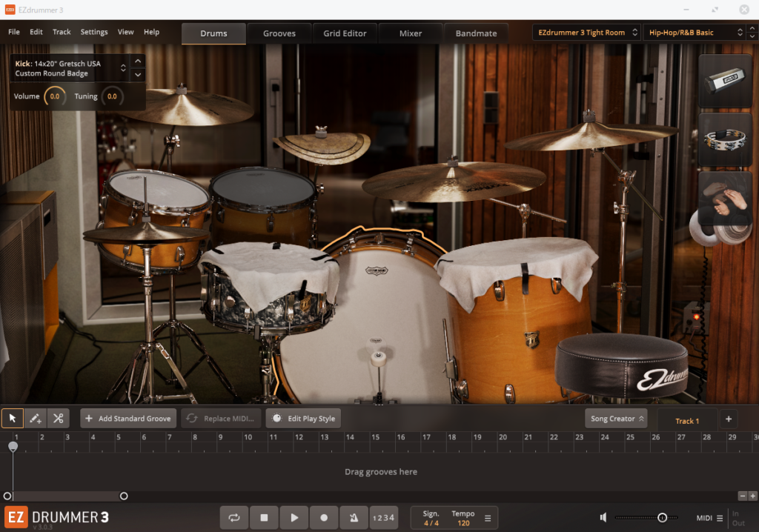Click Add Standard Groove button
Image resolution: width=759 pixels, height=532 pixels.
tap(128, 419)
